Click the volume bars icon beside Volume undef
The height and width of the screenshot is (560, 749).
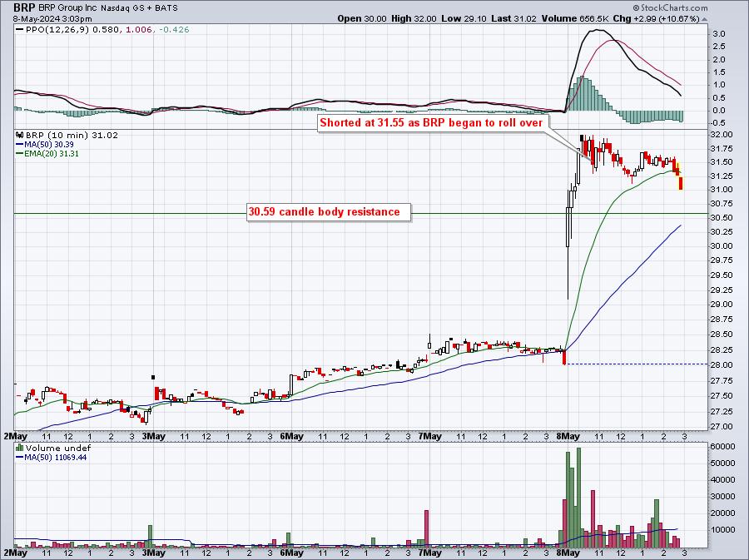20,448
